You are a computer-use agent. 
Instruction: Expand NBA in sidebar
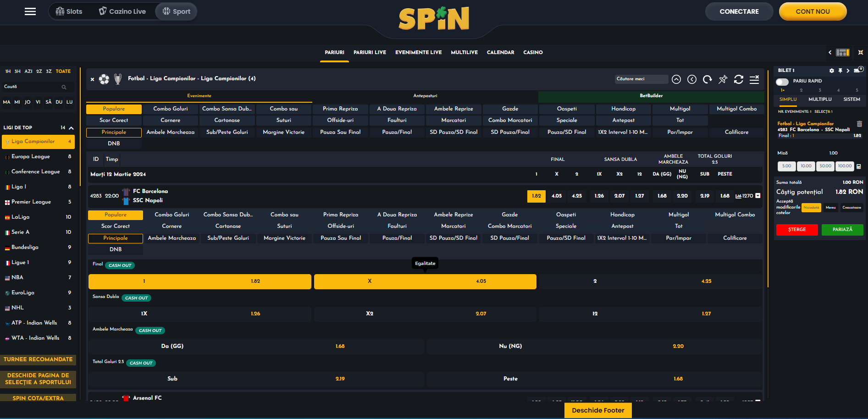point(38,278)
